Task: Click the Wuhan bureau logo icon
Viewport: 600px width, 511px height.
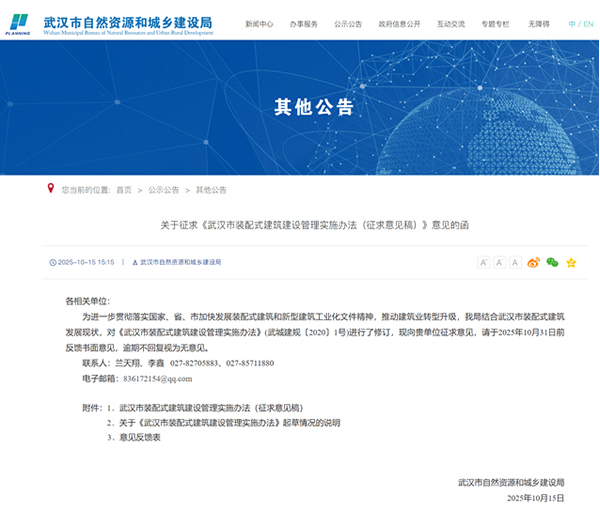Action: click(20, 22)
